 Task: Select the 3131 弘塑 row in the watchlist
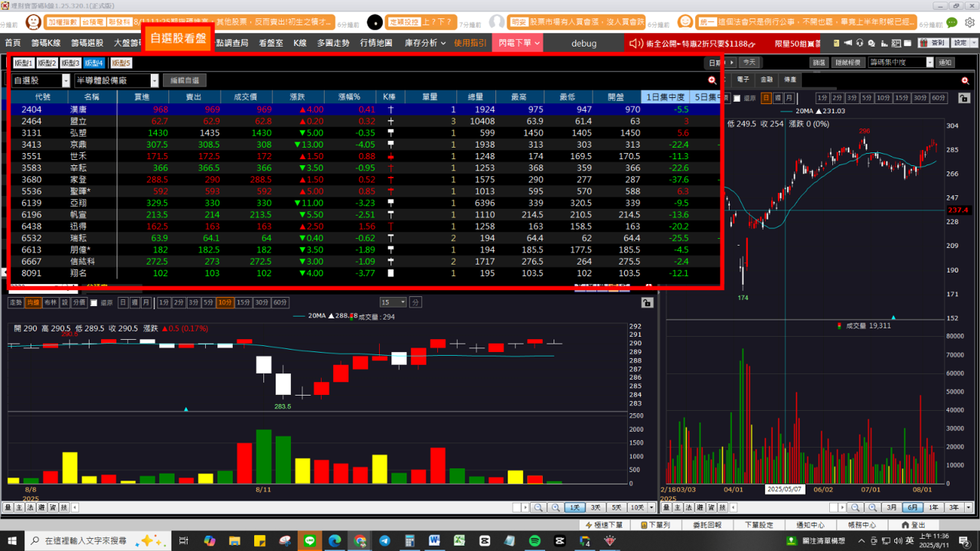pyautogui.click(x=365, y=133)
